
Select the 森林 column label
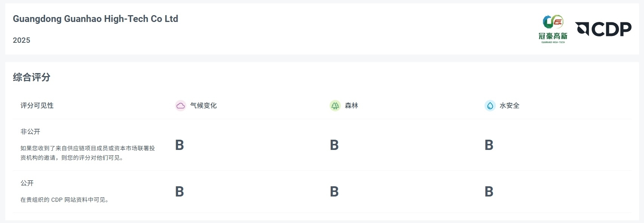pyautogui.click(x=351, y=106)
